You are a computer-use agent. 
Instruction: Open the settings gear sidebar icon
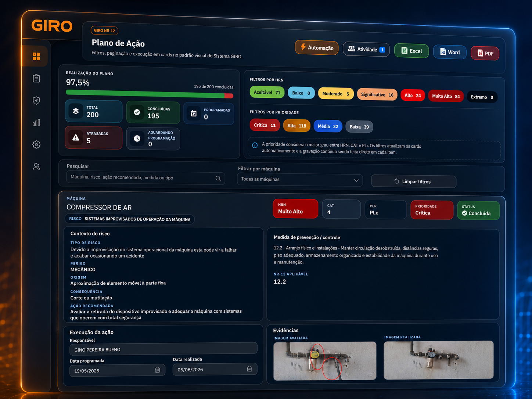[36, 144]
